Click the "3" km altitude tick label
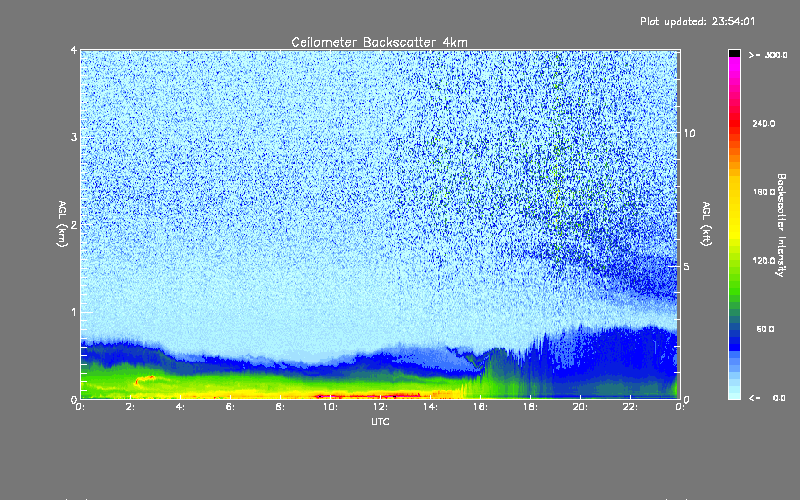The width and height of the screenshot is (800, 500). pyautogui.click(x=74, y=137)
